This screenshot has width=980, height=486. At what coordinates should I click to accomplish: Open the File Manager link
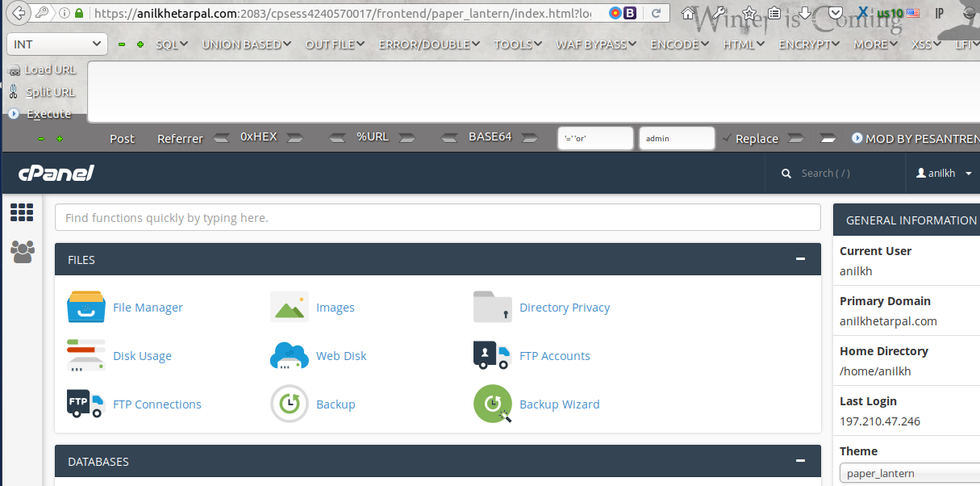[x=148, y=308]
